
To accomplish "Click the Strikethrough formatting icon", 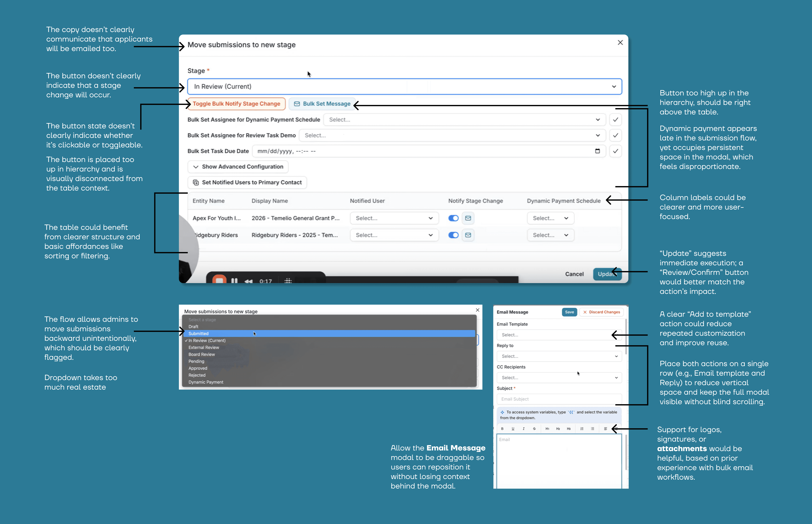I will click(534, 429).
